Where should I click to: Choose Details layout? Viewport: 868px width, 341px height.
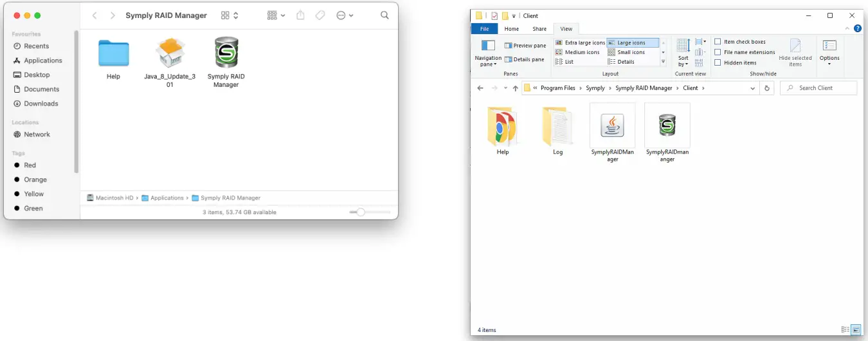click(x=621, y=62)
